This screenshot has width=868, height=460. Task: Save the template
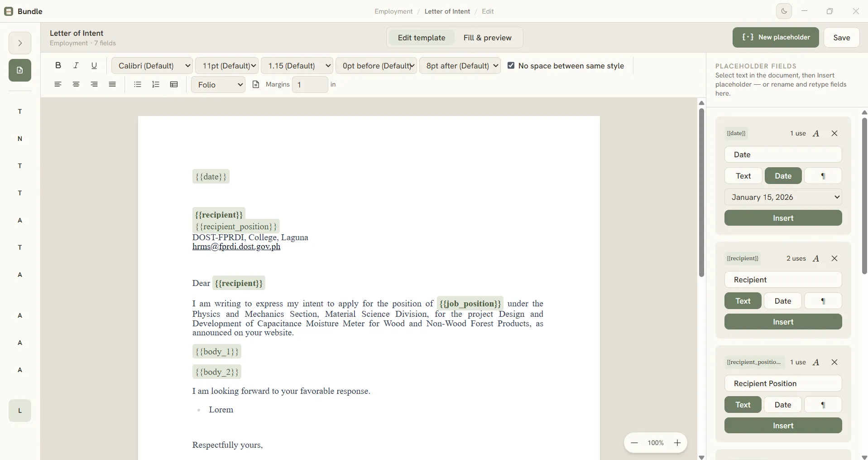842,38
